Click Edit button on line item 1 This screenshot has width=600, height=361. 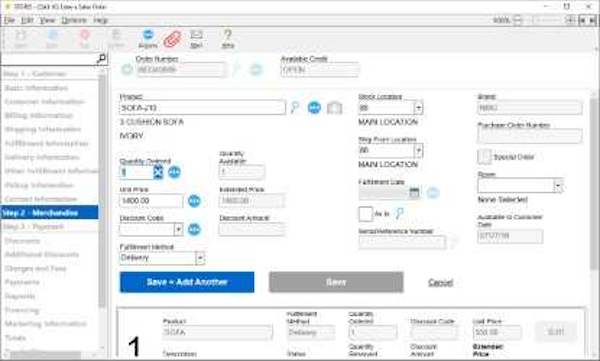(x=556, y=332)
